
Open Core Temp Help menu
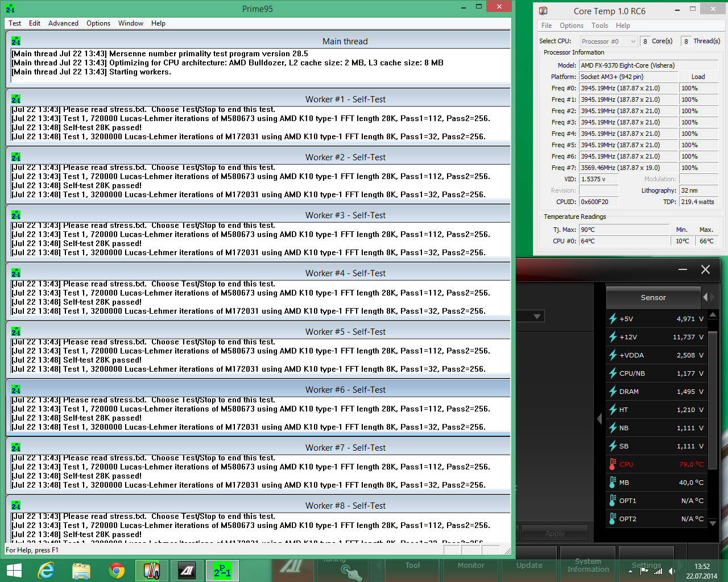623,26
